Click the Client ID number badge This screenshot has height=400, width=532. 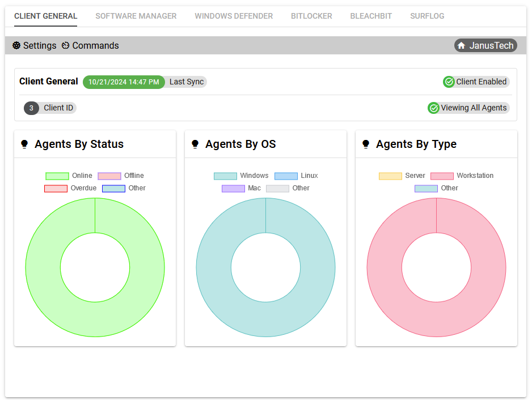click(31, 108)
